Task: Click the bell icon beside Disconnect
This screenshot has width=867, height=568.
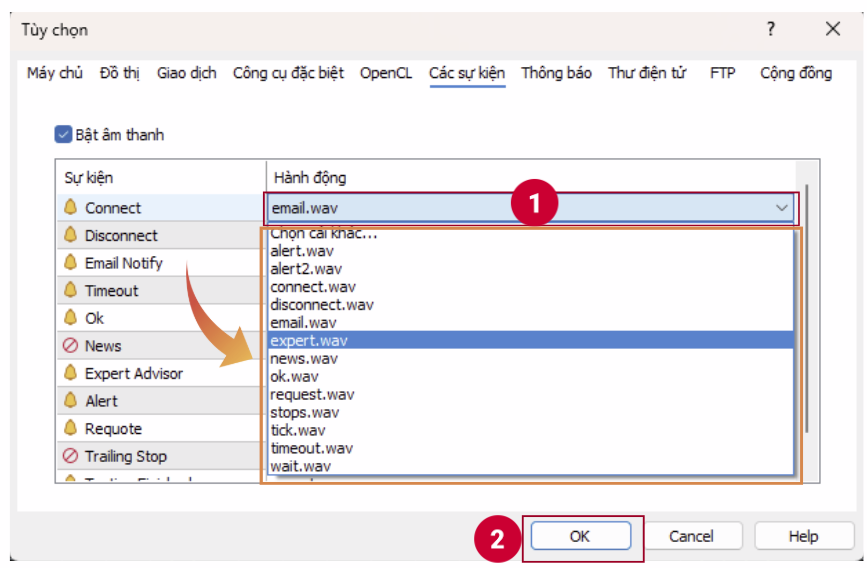Action: click(70, 236)
